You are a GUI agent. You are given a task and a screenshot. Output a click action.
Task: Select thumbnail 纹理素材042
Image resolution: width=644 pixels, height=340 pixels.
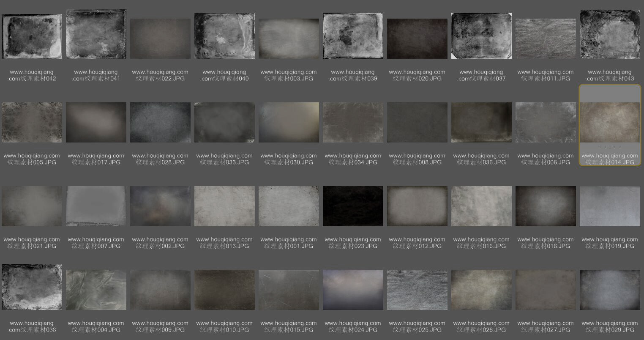click(x=32, y=36)
